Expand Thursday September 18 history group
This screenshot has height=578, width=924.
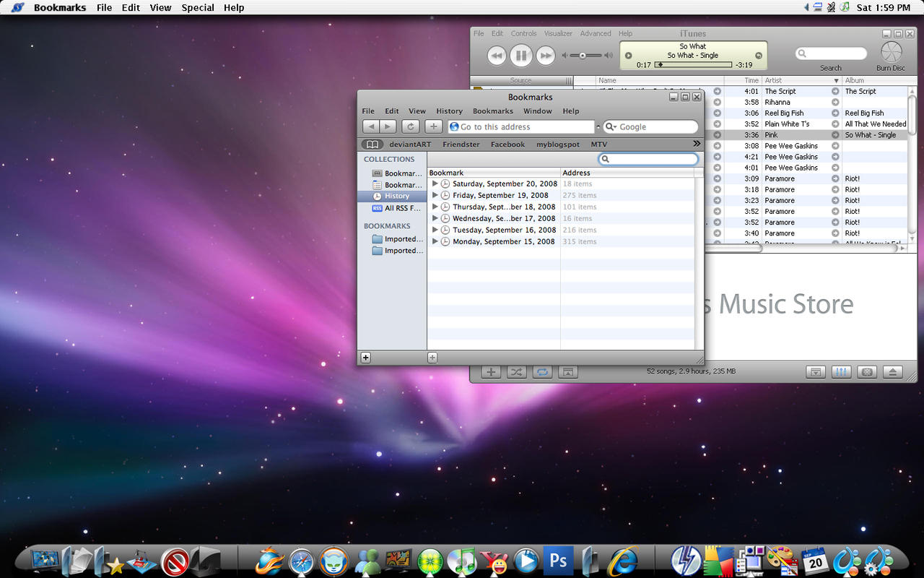tap(435, 207)
